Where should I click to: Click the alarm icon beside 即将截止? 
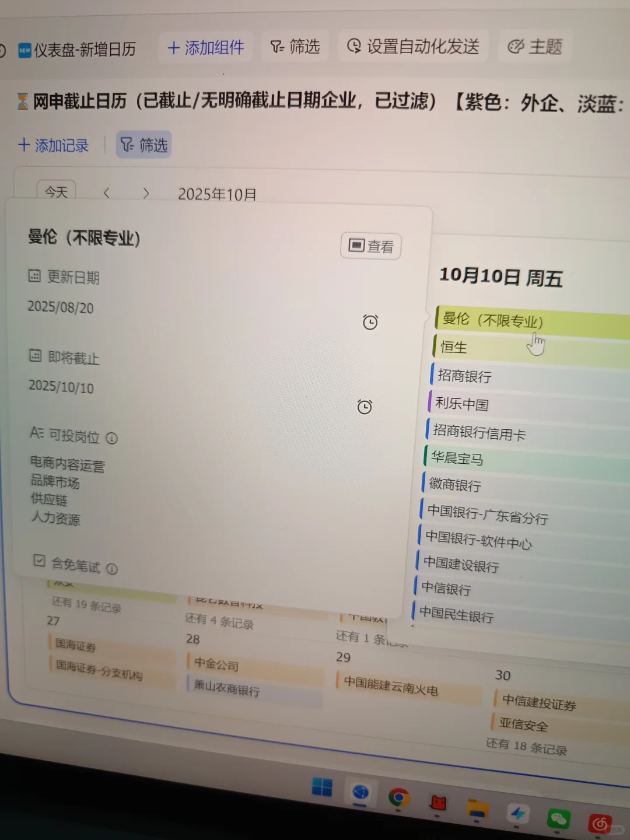(365, 407)
